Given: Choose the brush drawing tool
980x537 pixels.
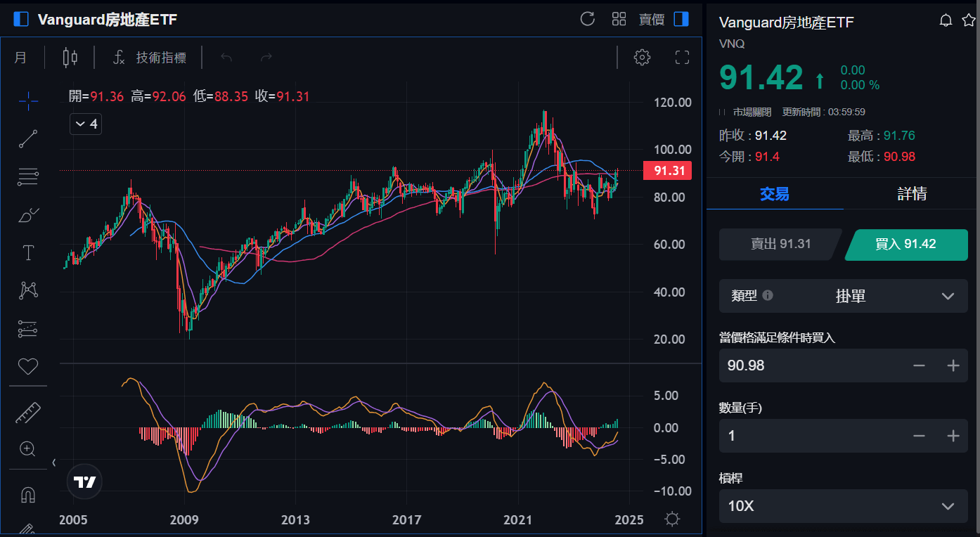Looking at the screenshot, I should tap(28, 215).
